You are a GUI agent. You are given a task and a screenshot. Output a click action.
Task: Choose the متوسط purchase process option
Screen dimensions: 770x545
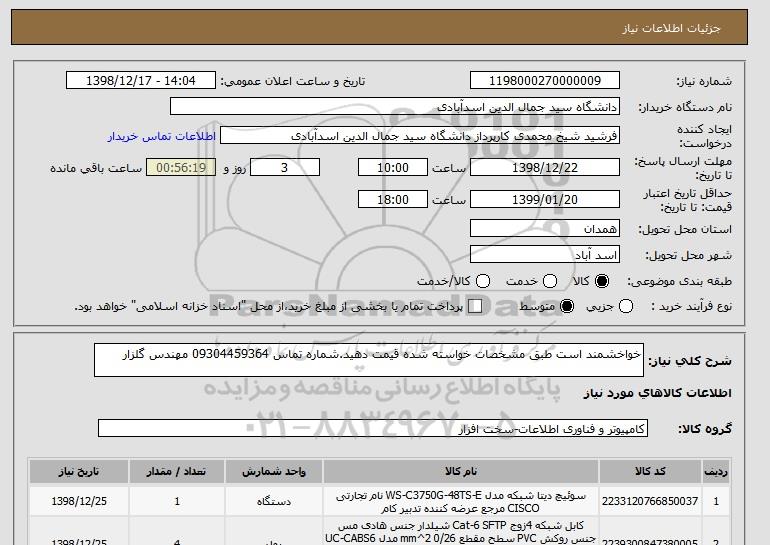567,306
